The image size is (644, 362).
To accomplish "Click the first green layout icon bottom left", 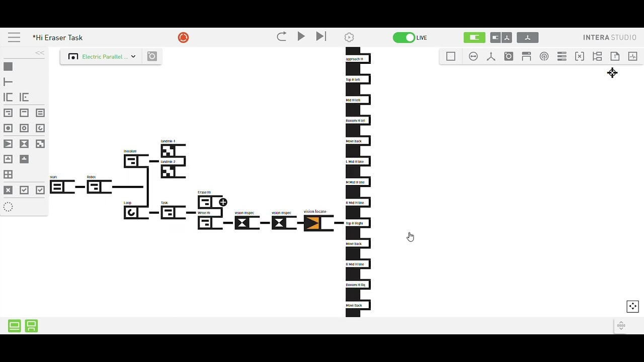I will point(14,326).
